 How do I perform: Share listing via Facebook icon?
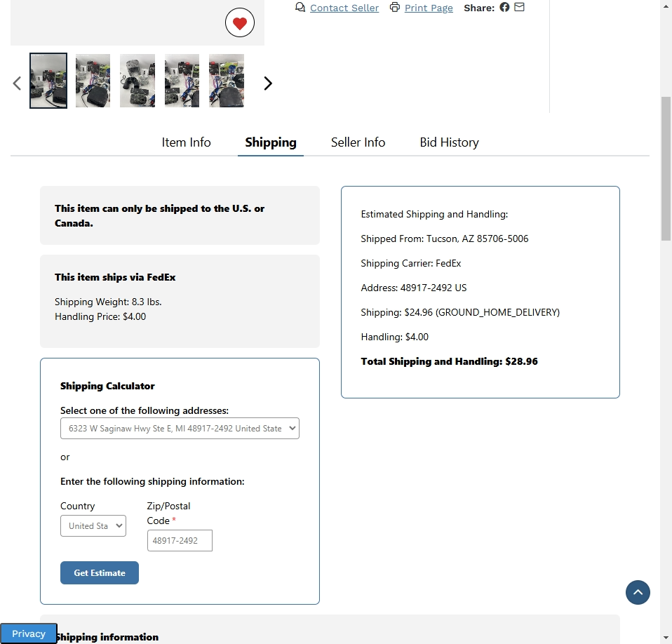(x=504, y=8)
